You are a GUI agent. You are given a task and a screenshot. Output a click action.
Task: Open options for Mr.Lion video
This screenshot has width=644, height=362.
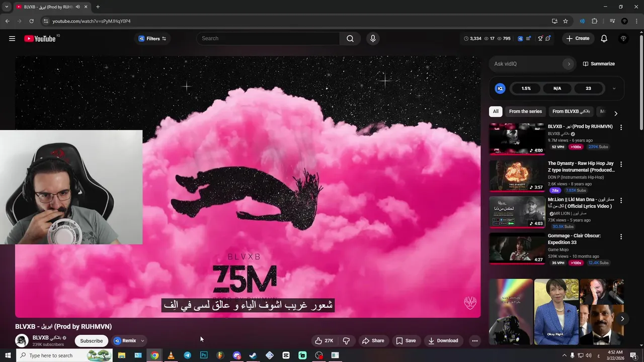tap(621, 201)
